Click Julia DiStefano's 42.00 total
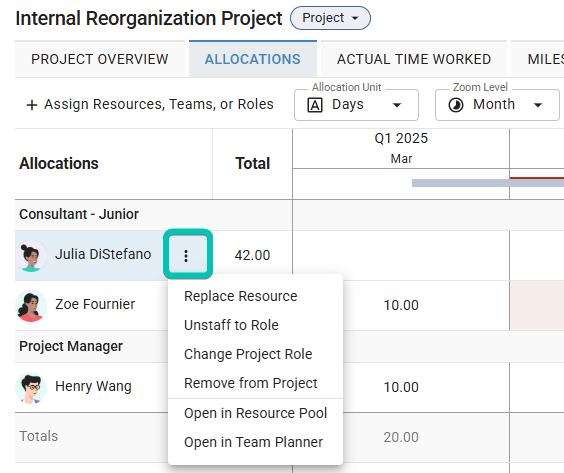Image resolution: width=564 pixels, height=473 pixels. tap(252, 255)
